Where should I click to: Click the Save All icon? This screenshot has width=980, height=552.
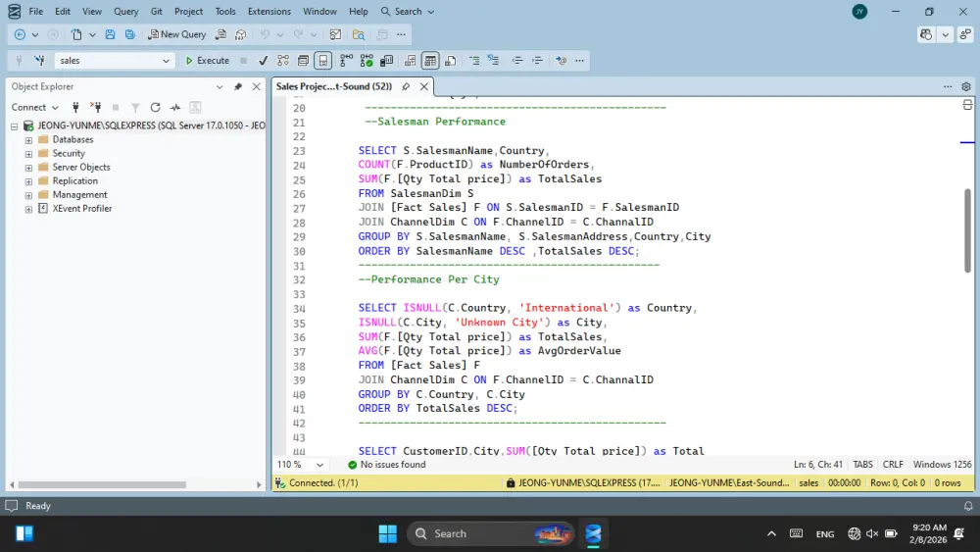point(130,35)
